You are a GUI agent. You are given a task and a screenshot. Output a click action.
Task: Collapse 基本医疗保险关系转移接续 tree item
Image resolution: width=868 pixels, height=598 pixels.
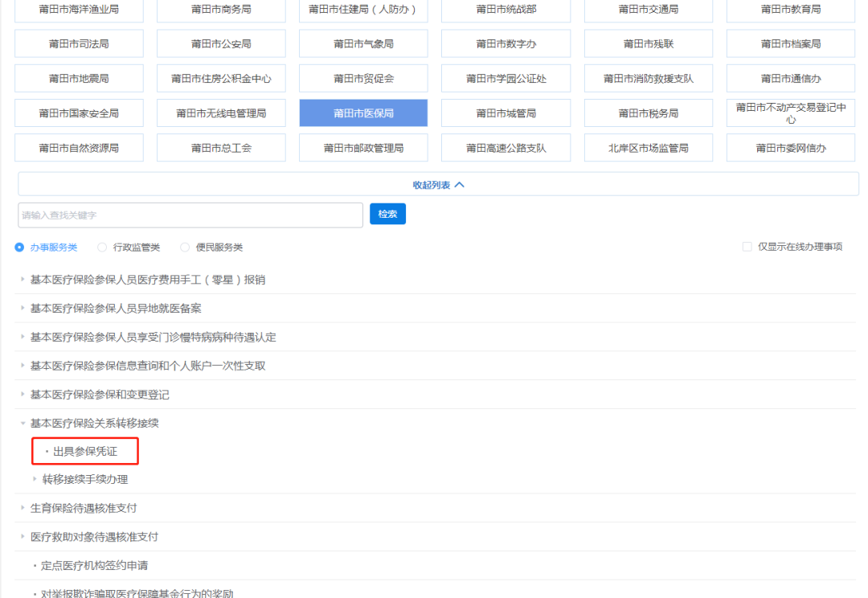(x=94, y=423)
